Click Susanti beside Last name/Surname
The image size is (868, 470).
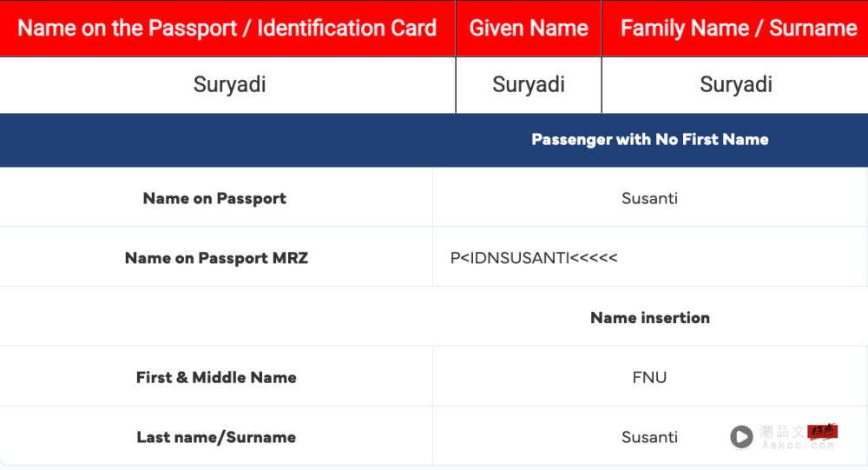coord(649,437)
